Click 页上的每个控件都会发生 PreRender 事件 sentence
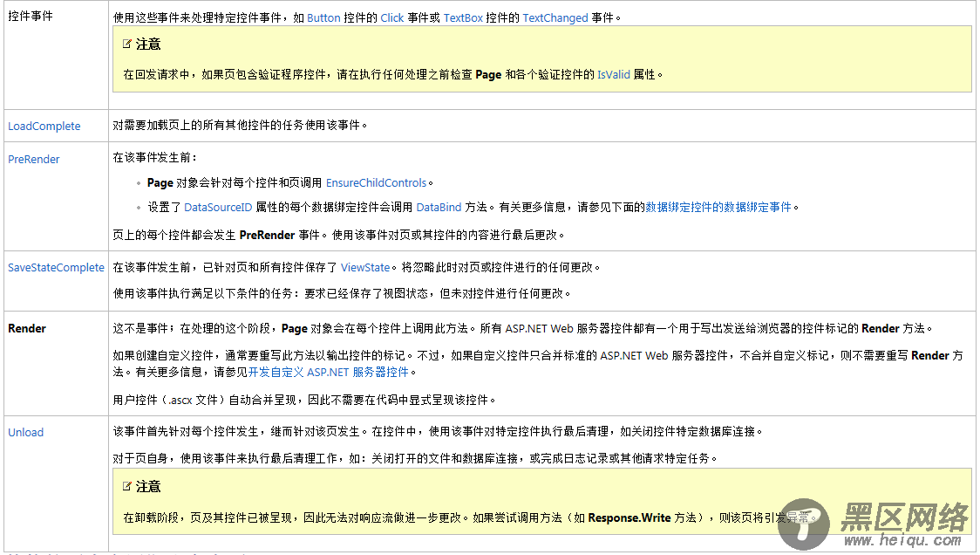This screenshot has width=980, height=555. click(339, 235)
